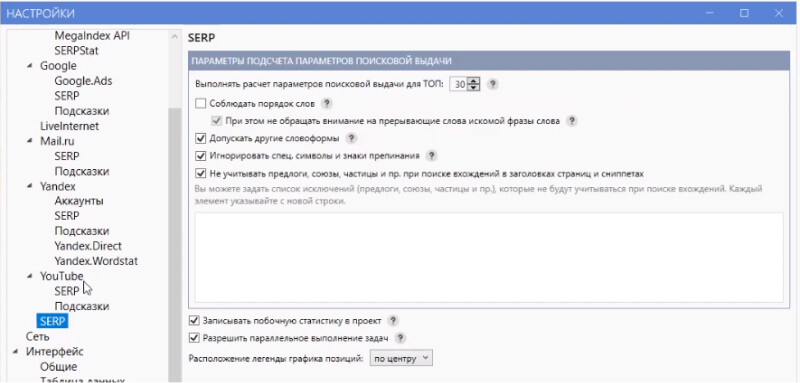This screenshot has height=383, width=800.
Task: Show help for Записывать побочную статистику
Action: pyautogui.click(x=392, y=321)
